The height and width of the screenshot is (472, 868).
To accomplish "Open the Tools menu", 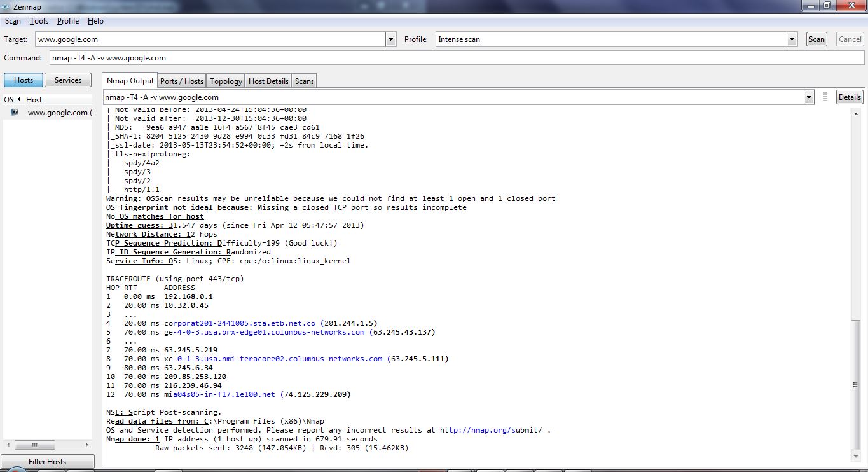I will tap(39, 21).
